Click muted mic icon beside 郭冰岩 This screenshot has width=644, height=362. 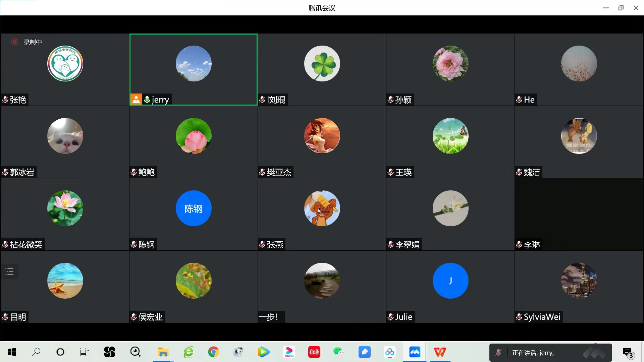click(5, 172)
